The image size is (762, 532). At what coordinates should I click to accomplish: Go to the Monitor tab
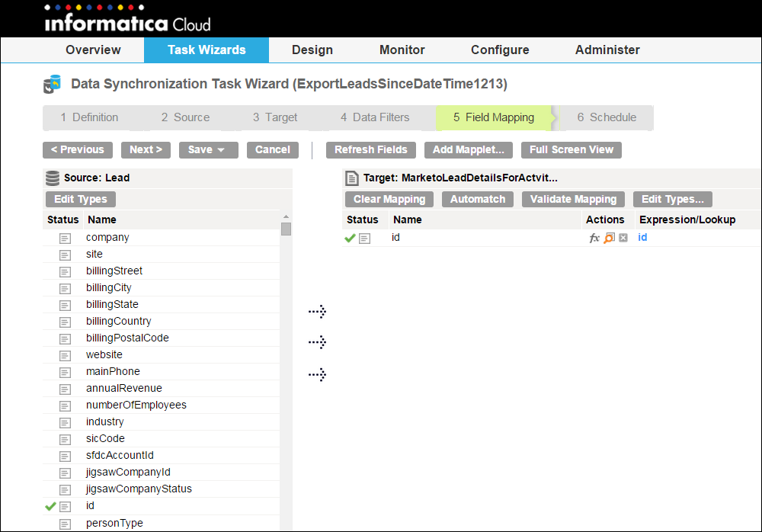click(402, 50)
